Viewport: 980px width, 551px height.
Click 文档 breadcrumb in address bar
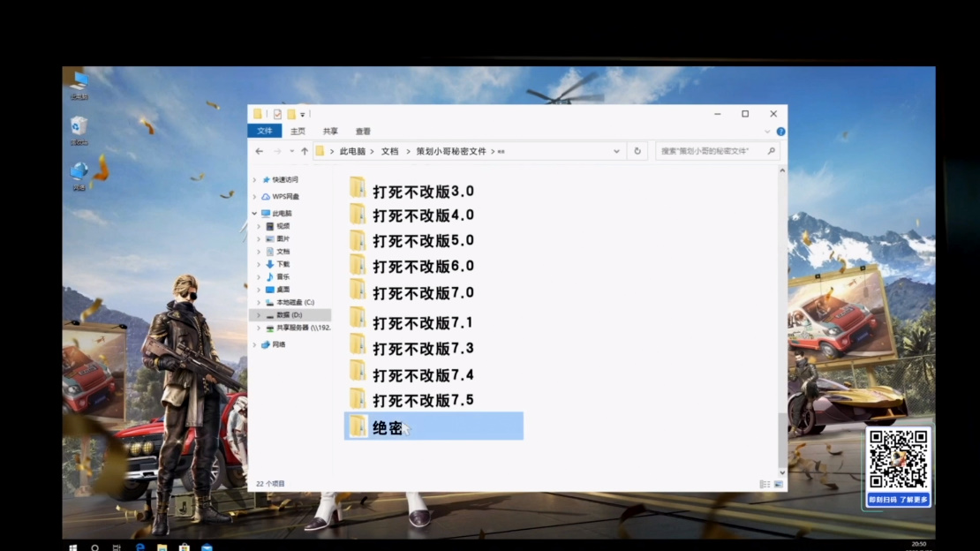point(389,151)
